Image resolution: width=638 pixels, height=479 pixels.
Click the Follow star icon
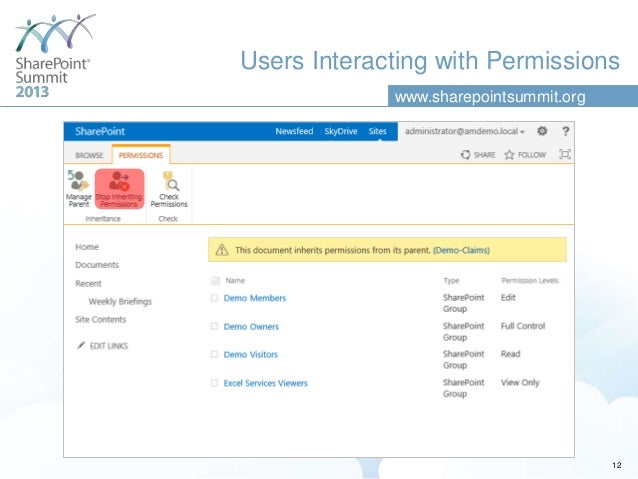click(509, 155)
